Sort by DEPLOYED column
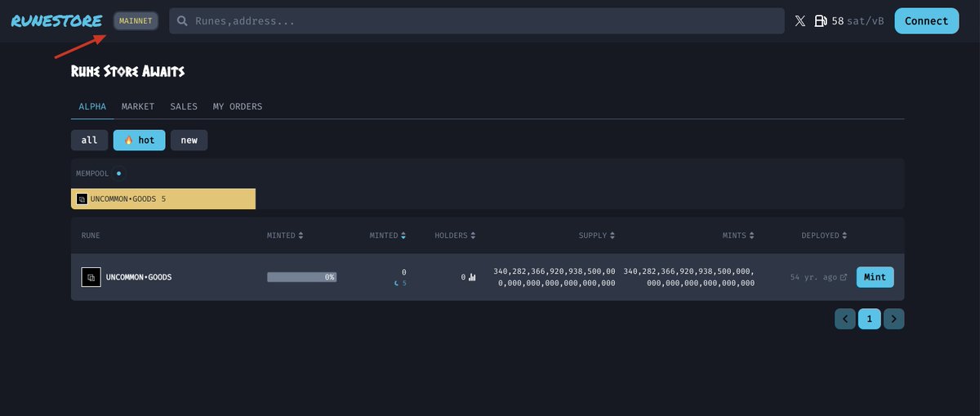 pos(824,235)
